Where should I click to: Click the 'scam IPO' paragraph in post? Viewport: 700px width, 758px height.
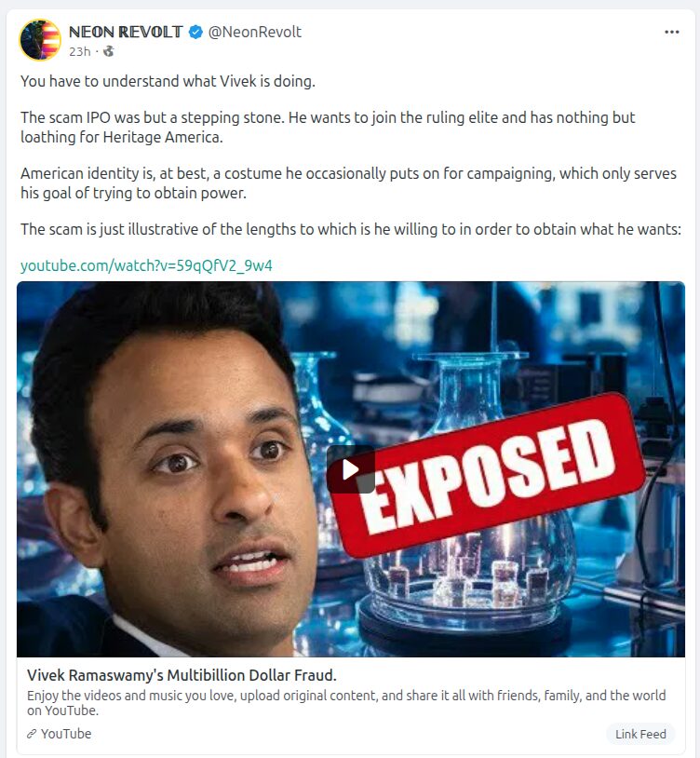[x=328, y=128]
